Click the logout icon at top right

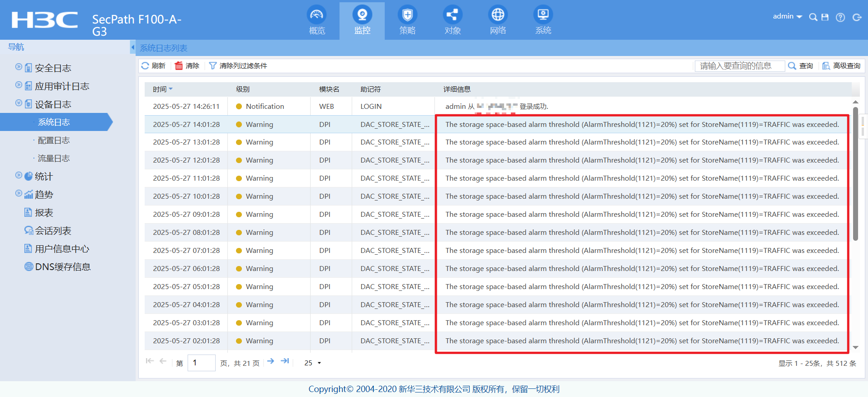tap(857, 17)
